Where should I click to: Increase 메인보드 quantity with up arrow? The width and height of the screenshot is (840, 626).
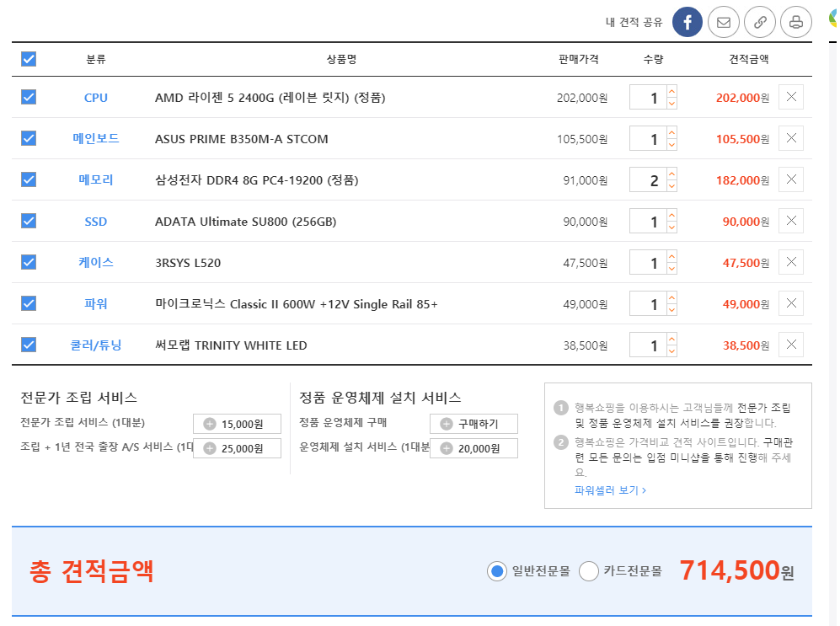pyautogui.click(x=671, y=132)
